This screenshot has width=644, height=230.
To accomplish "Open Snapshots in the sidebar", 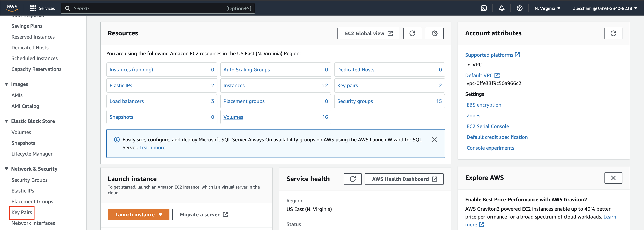I will tap(23, 143).
